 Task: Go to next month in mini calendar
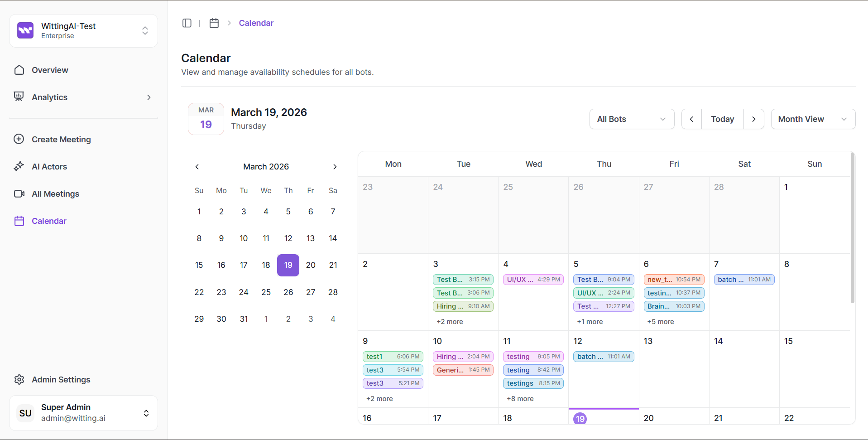coord(335,167)
